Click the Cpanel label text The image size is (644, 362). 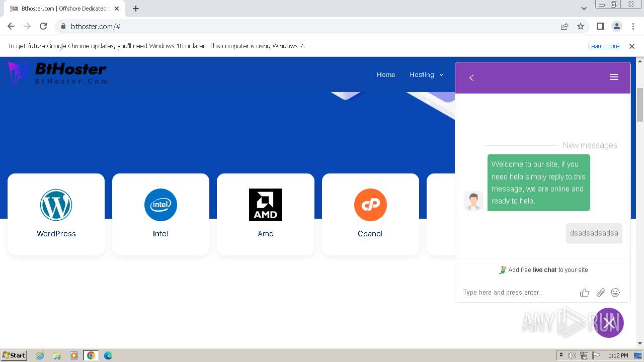click(370, 234)
